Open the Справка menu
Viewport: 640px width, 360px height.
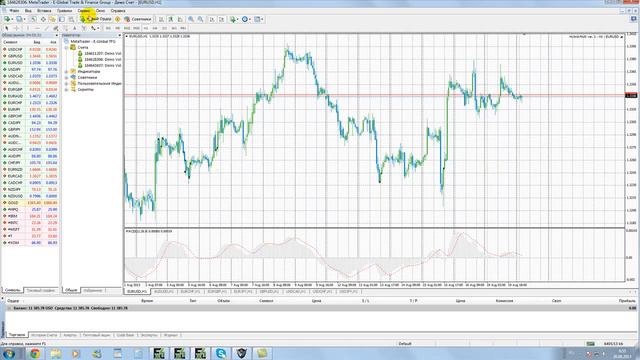[118, 11]
